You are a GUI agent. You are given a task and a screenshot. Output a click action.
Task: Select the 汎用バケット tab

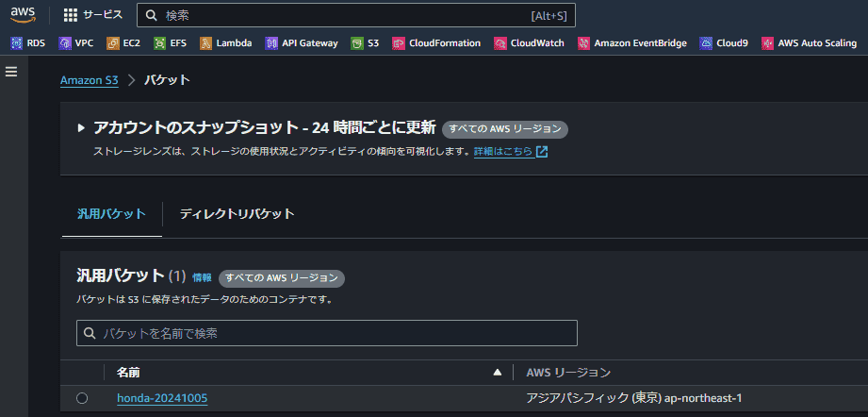tap(111, 214)
